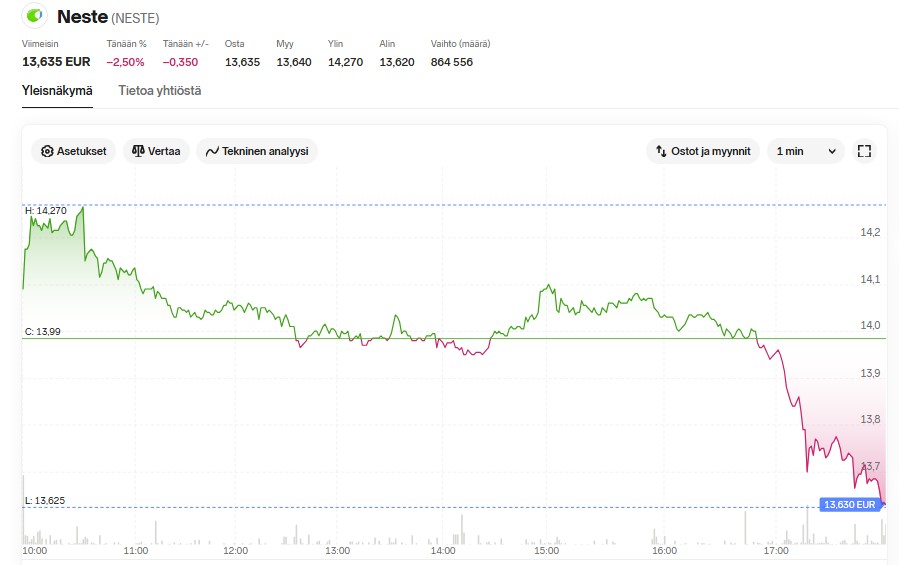Open the Vertaa comparison tool

tap(155, 151)
